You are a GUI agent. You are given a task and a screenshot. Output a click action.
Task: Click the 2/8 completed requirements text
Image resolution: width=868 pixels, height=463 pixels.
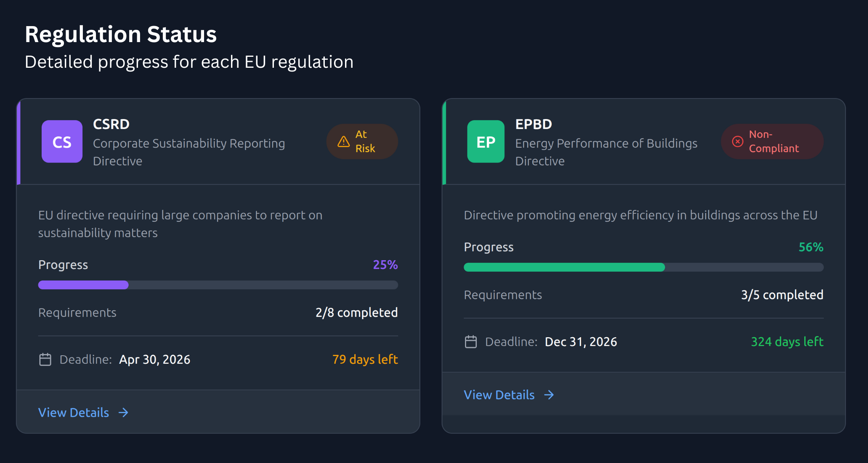point(356,313)
